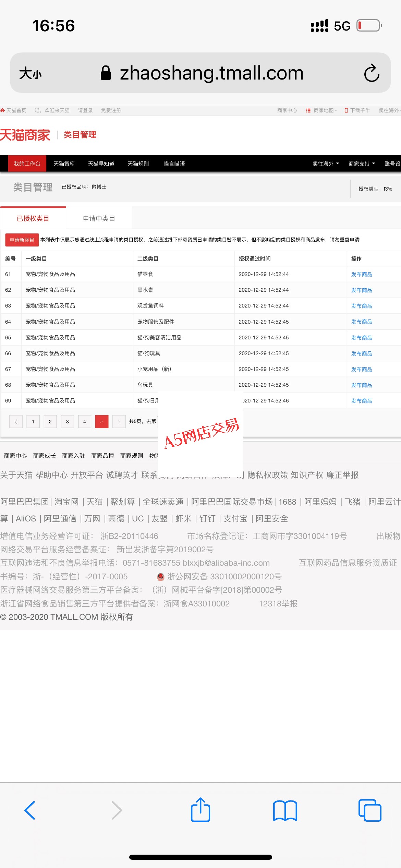Viewport: 401px width, 868px height.
Task: Click the red 申请新类目 button
Action: (22, 240)
